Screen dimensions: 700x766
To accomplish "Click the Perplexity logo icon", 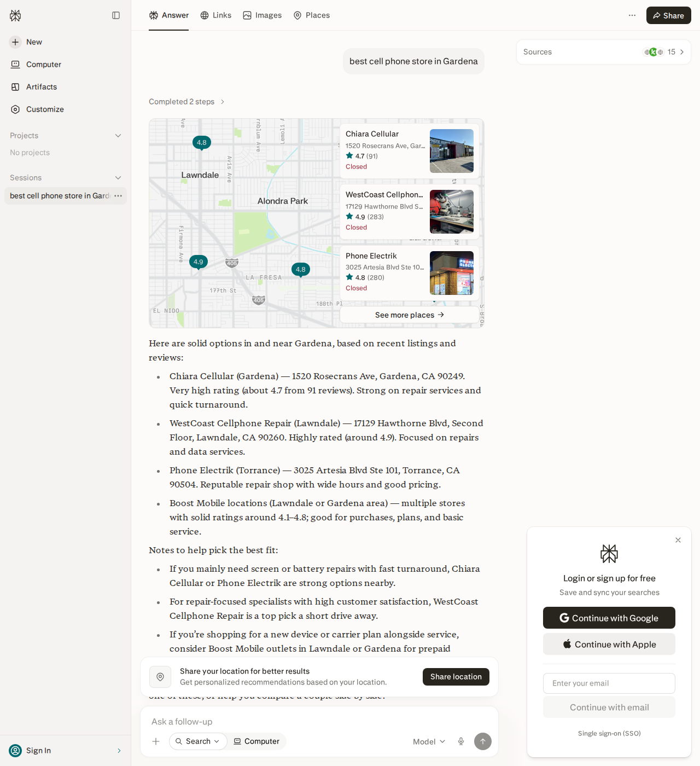I will click(15, 15).
